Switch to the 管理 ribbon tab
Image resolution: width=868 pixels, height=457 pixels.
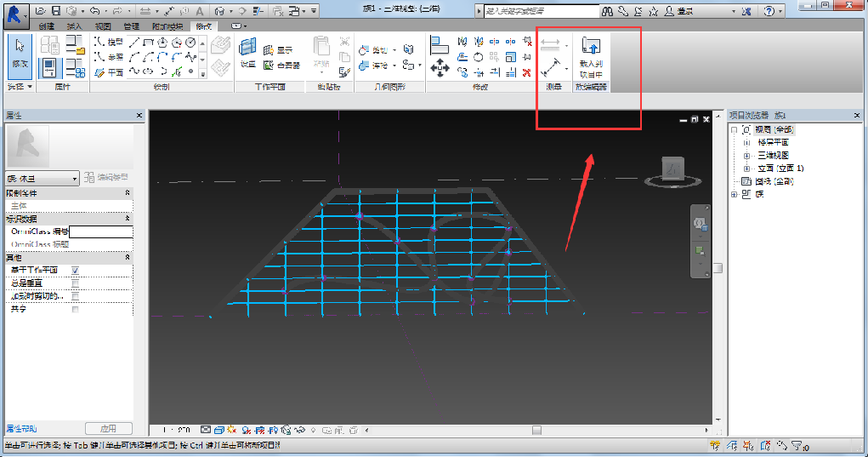[131, 26]
